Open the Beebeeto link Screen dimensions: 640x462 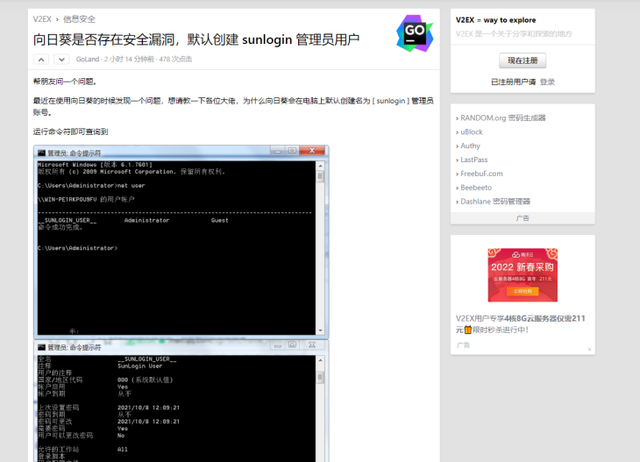tap(476, 187)
